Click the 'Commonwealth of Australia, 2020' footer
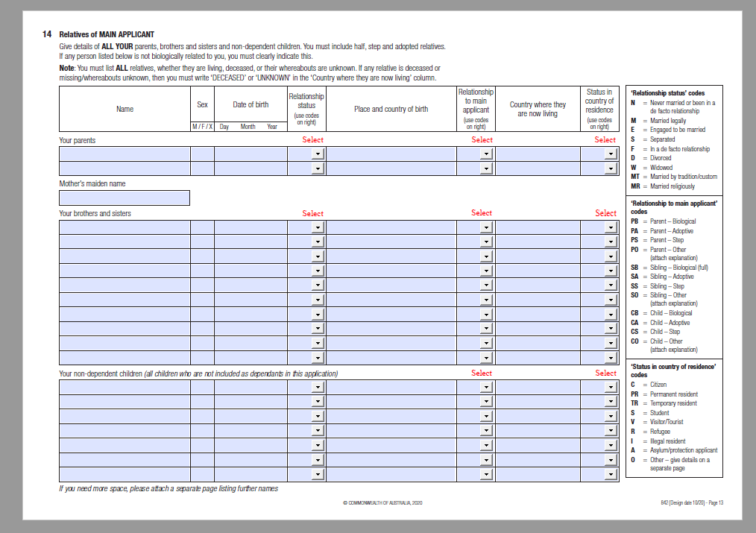This screenshot has height=533, width=756. click(x=382, y=502)
